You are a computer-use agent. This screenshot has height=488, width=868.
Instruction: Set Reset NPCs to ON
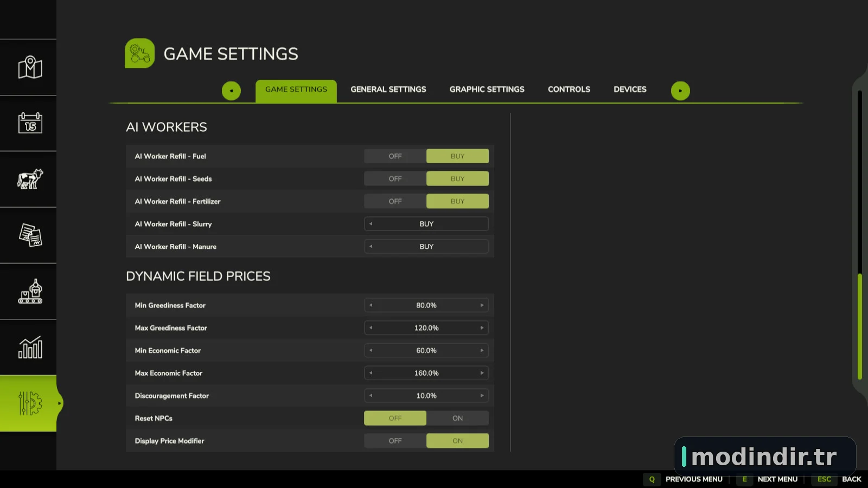pos(457,418)
